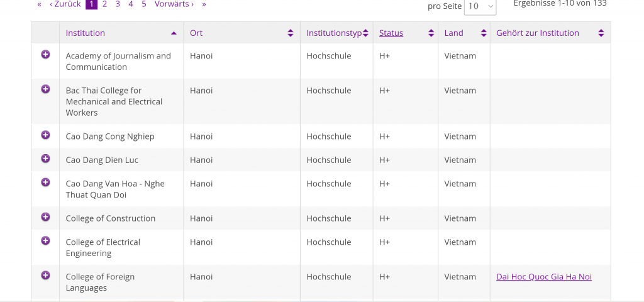
Task: Sort by Ort column arrows
Action: point(291,33)
